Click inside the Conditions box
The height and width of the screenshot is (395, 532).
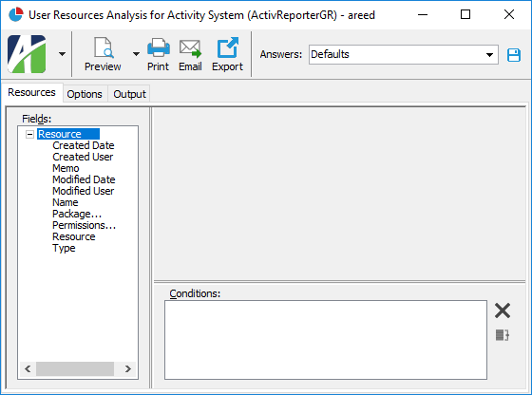coord(326,340)
